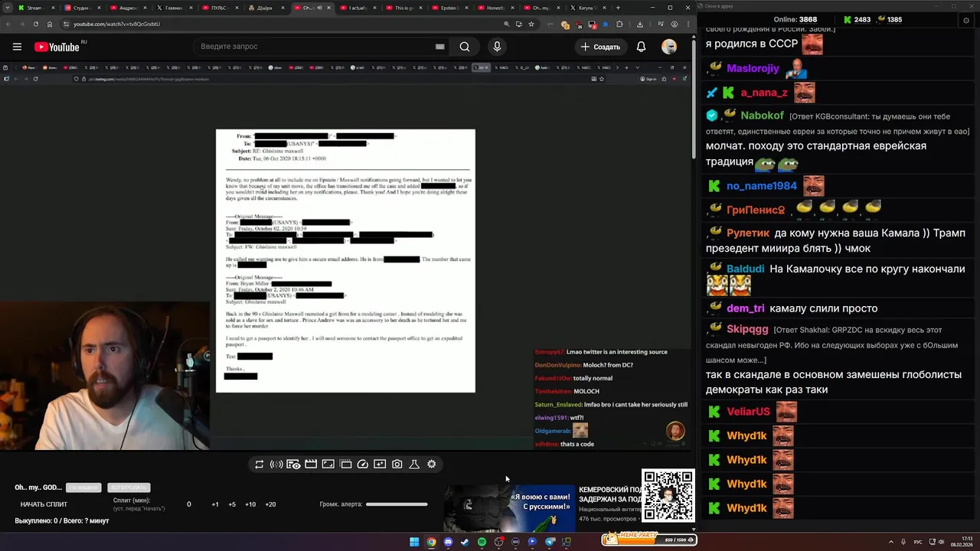Start voice search with microphone icon

click(x=497, y=47)
